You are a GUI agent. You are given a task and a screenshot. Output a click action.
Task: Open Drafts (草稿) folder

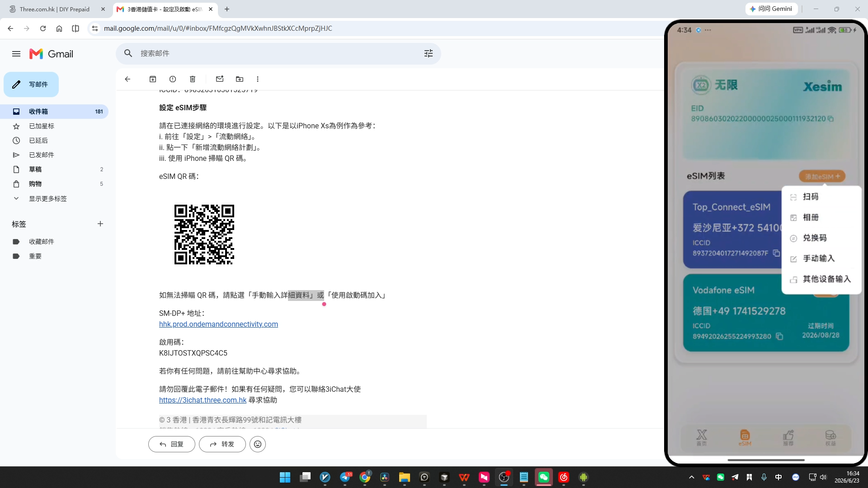coord(54,169)
